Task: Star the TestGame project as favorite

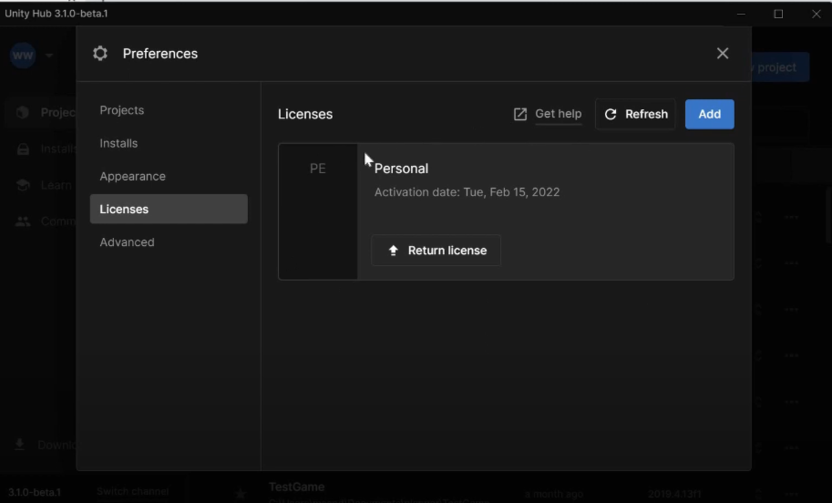Action: point(240,493)
